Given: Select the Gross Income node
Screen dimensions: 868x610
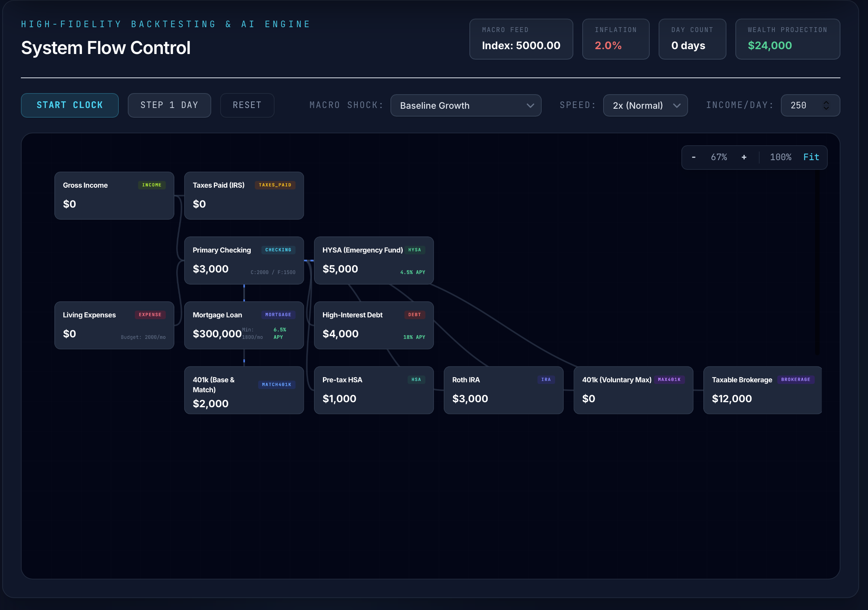Looking at the screenshot, I should (x=114, y=196).
